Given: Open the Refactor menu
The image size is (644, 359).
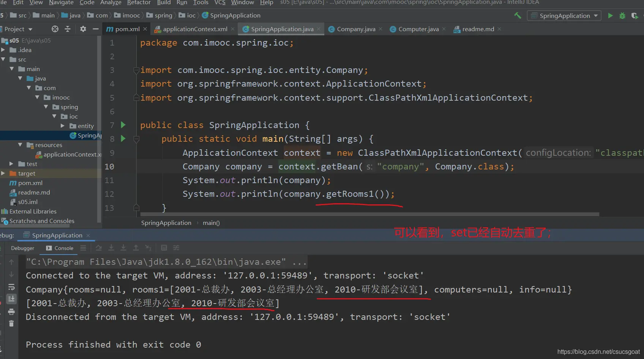Looking at the screenshot, I should (139, 3).
